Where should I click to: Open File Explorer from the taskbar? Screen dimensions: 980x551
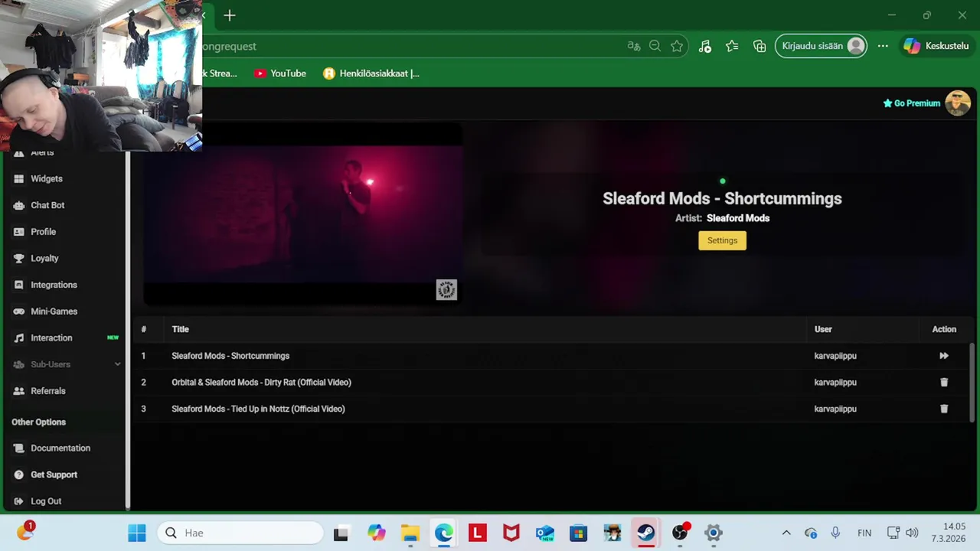point(410,533)
